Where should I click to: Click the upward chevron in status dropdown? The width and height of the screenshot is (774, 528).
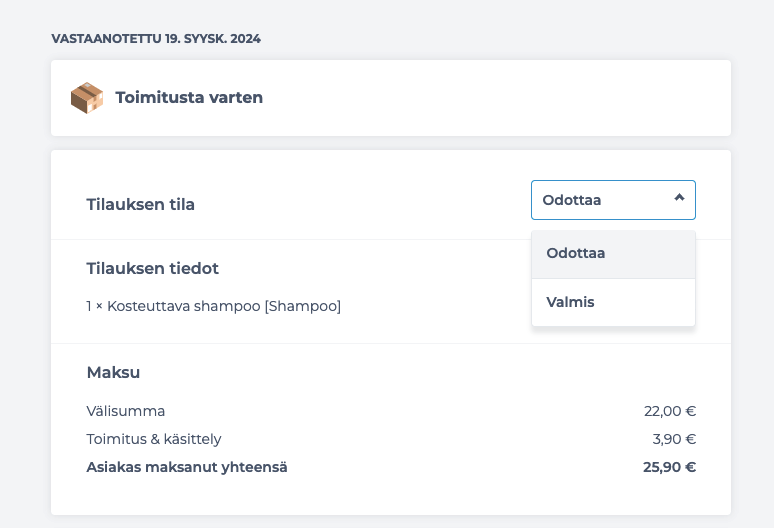click(679, 198)
